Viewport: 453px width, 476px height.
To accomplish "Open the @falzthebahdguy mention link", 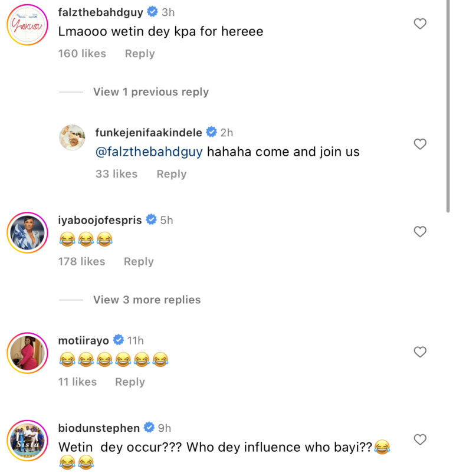I will pyautogui.click(x=149, y=152).
